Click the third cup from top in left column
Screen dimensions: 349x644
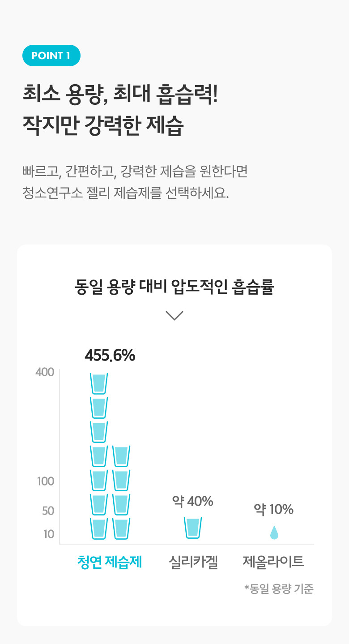pyautogui.click(x=99, y=432)
